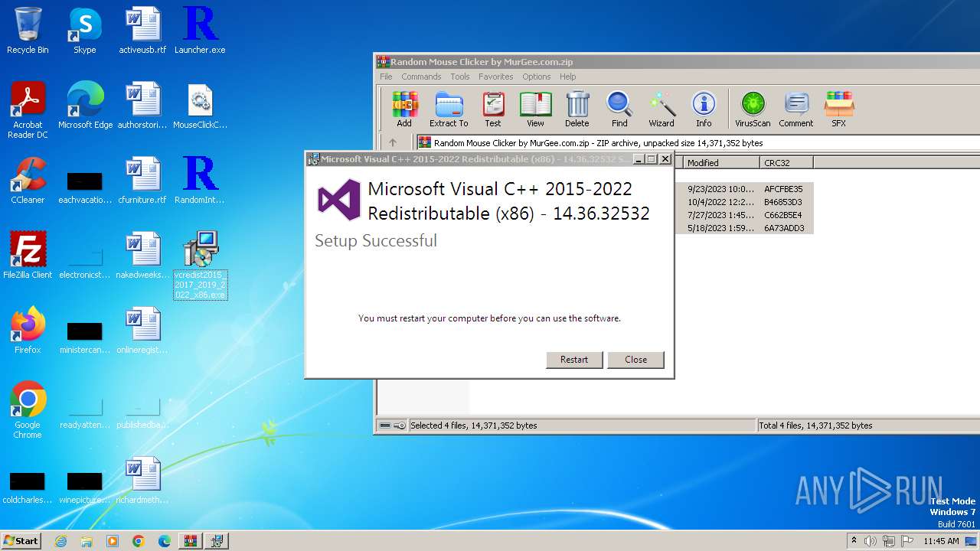Click CRC32 value 6A73ADD3 row
Viewport: 980px width, 551px height.
[x=784, y=228]
